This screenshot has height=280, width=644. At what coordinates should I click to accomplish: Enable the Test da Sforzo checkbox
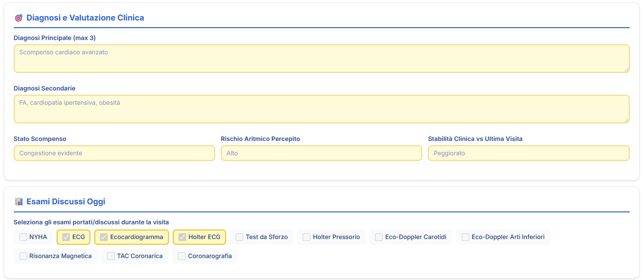(x=239, y=237)
